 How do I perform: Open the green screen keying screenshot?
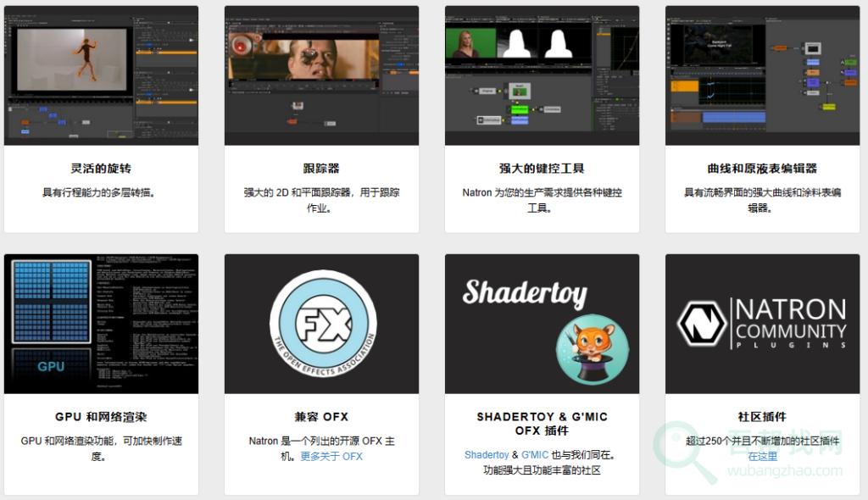pyautogui.click(x=542, y=75)
